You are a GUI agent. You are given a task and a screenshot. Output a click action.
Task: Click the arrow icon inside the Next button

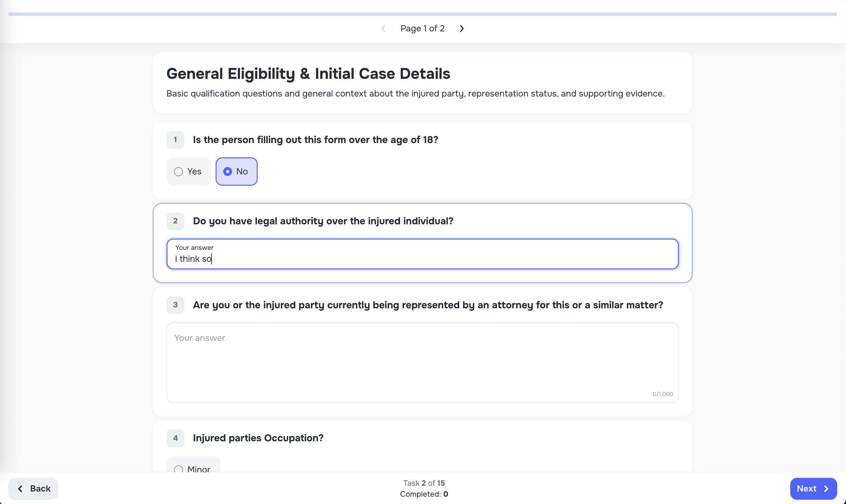(826, 488)
